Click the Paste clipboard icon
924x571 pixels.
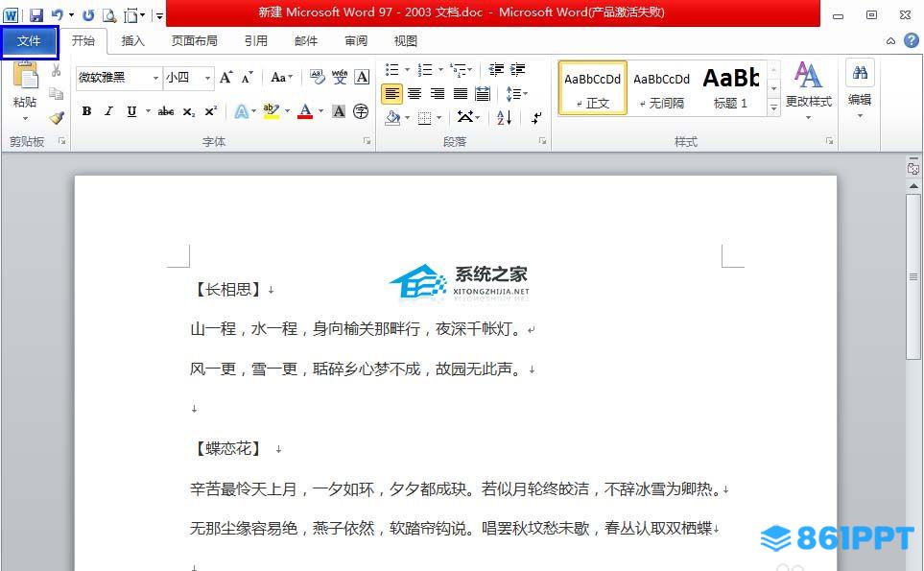[x=25, y=76]
